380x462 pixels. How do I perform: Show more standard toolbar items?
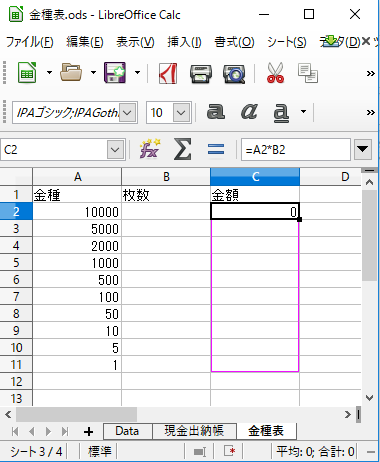371,73
